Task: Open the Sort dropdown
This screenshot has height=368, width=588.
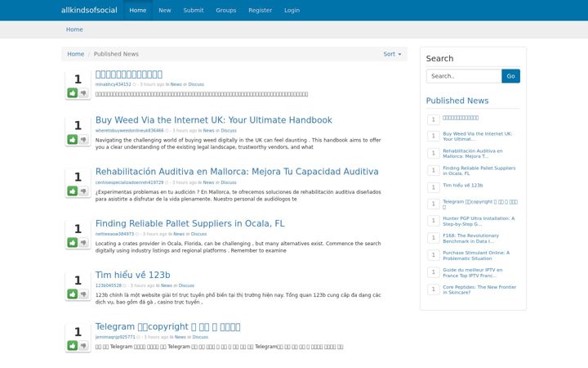Action: [x=392, y=54]
